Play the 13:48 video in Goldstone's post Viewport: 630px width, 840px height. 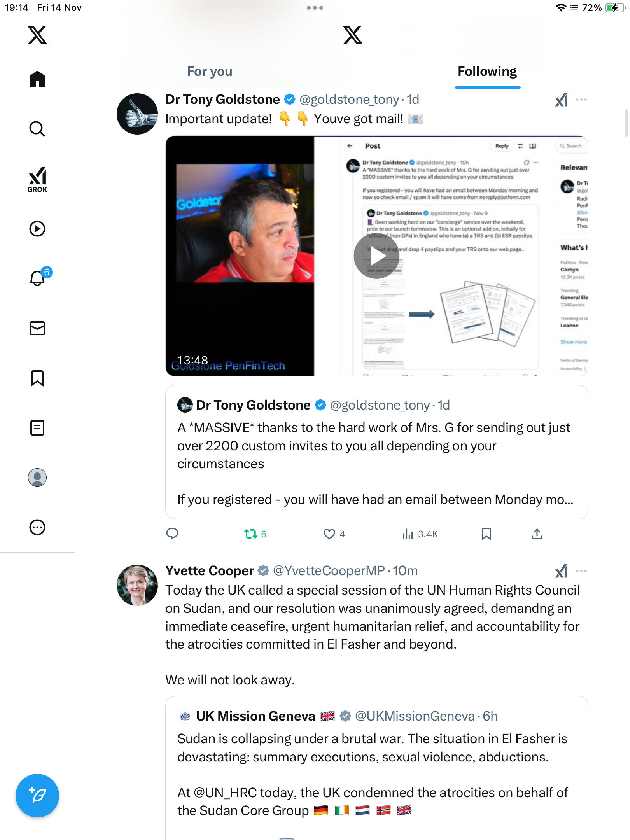point(376,256)
